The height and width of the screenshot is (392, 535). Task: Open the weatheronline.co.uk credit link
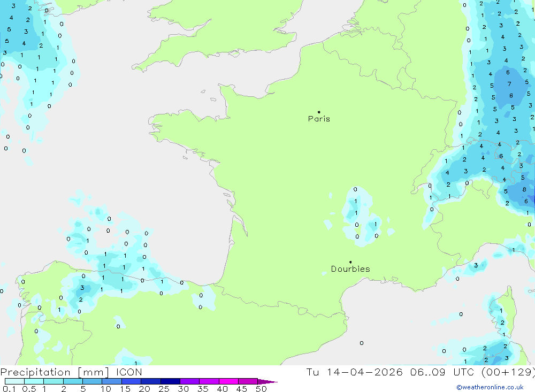pos(490,387)
